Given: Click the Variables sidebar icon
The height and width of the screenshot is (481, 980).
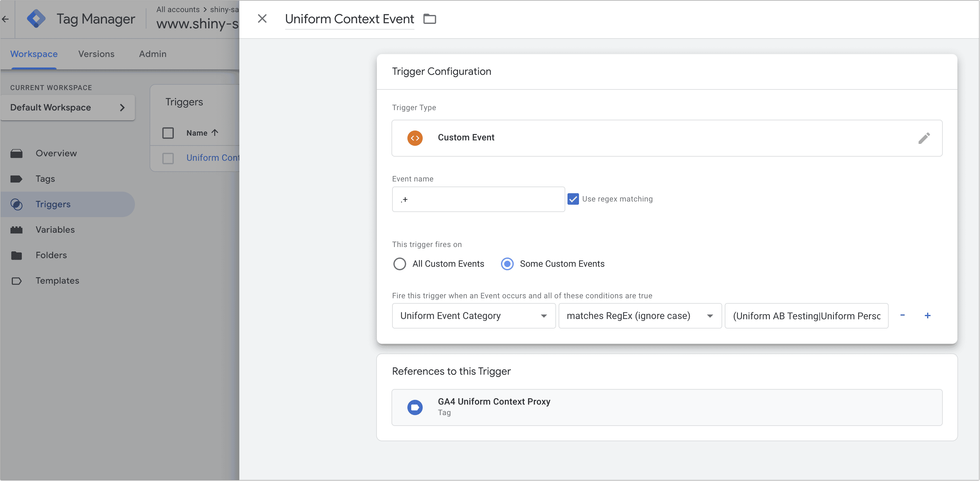Looking at the screenshot, I should pyautogui.click(x=16, y=230).
